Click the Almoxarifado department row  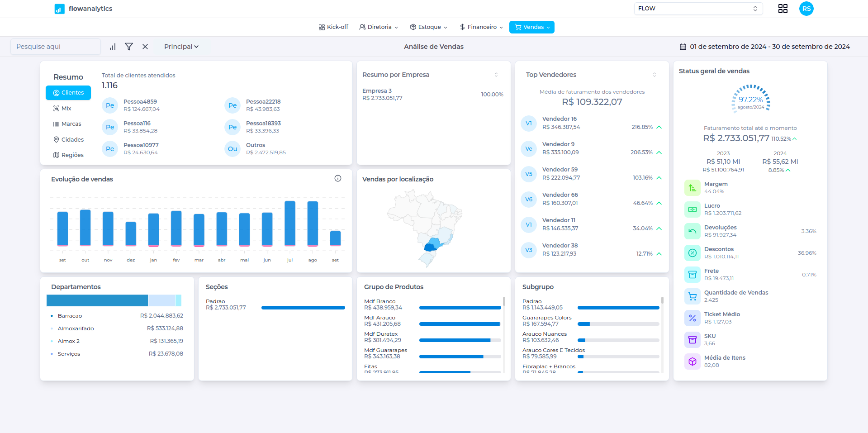117,328
